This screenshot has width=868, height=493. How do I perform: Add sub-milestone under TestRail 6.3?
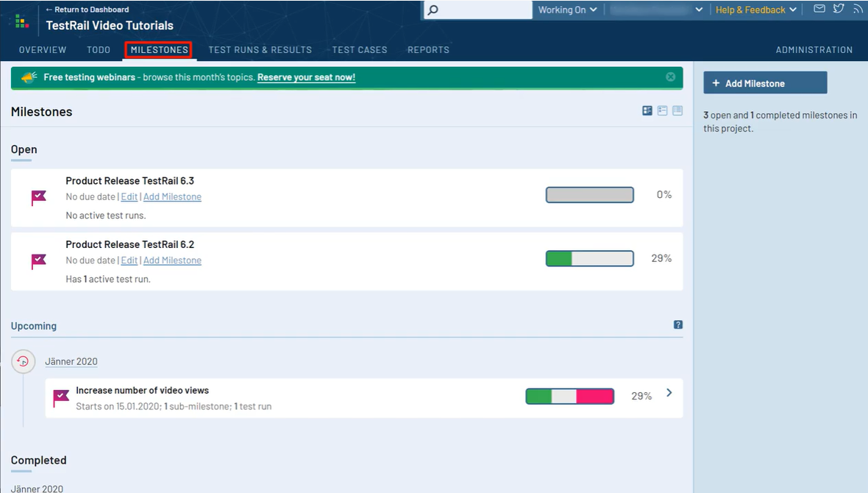pyautogui.click(x=172, y=196)
